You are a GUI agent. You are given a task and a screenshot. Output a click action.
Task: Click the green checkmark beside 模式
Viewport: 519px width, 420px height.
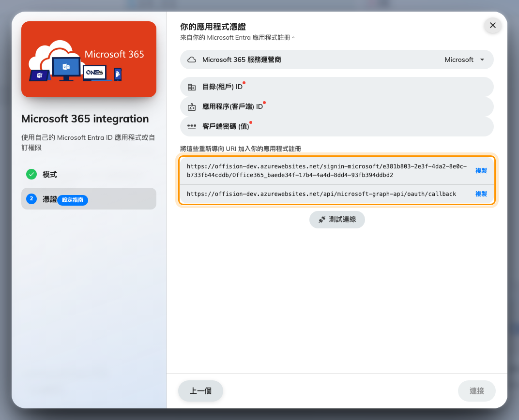tap(31, 174)
